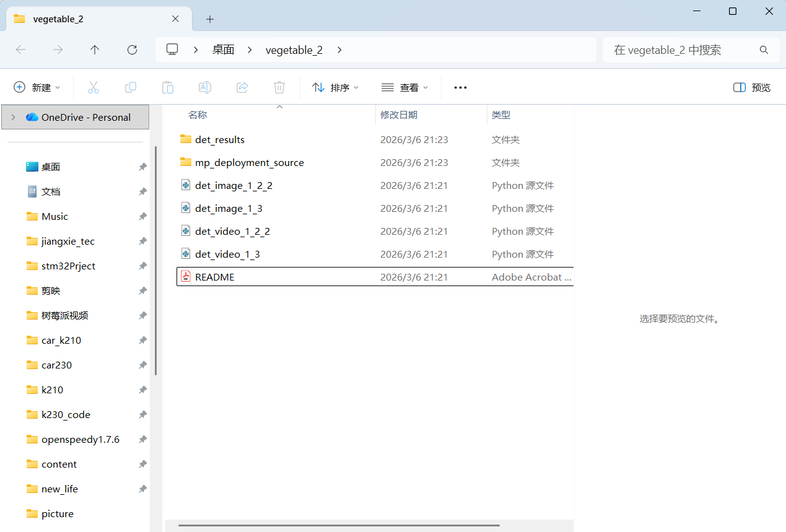Refresh the current folder view
786x532 pixels.
(132, 50)
